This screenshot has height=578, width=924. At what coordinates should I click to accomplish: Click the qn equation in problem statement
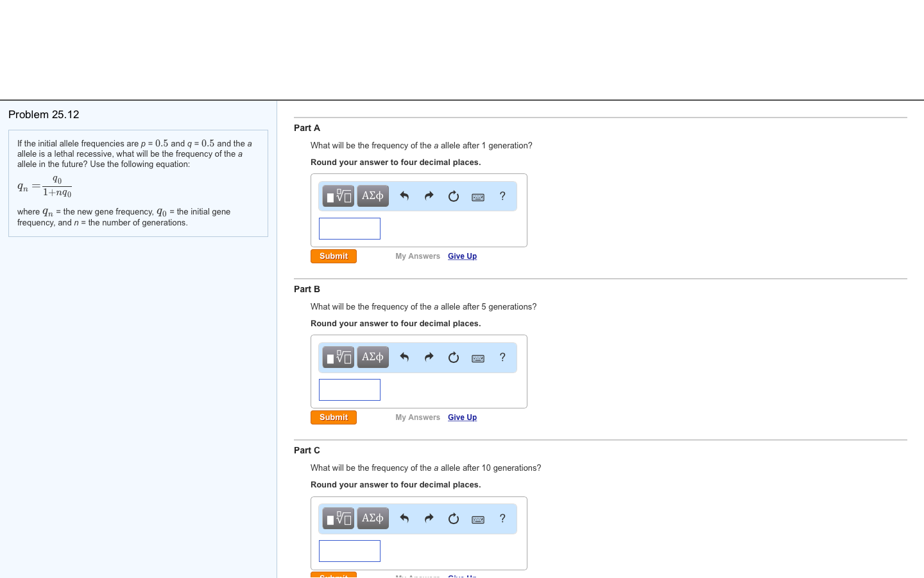[44, 186]
